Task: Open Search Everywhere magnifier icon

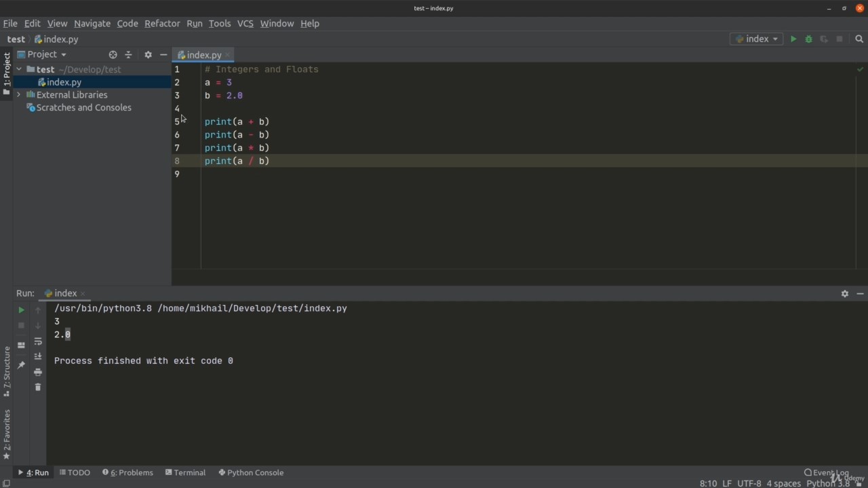Action: click(x=859, y=39)
